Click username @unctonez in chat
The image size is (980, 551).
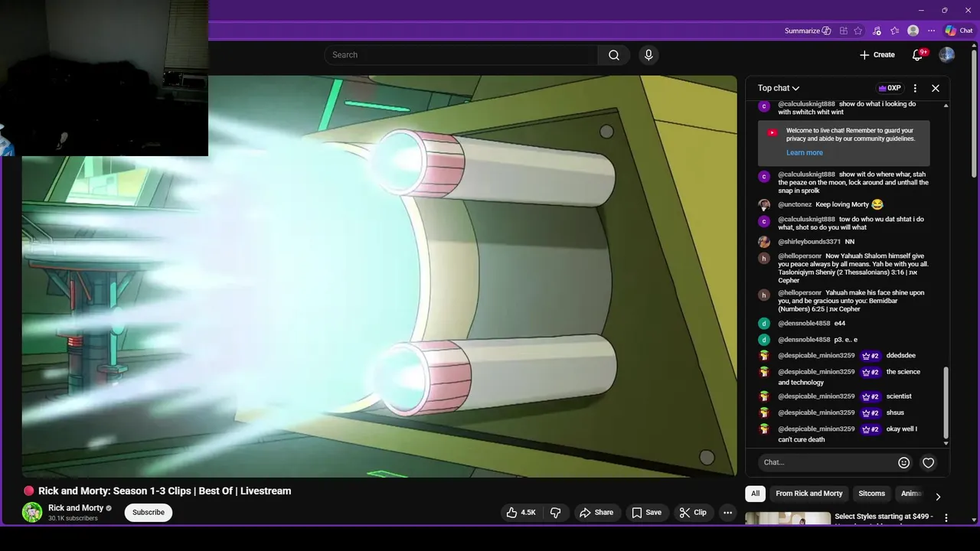(795, 205)
